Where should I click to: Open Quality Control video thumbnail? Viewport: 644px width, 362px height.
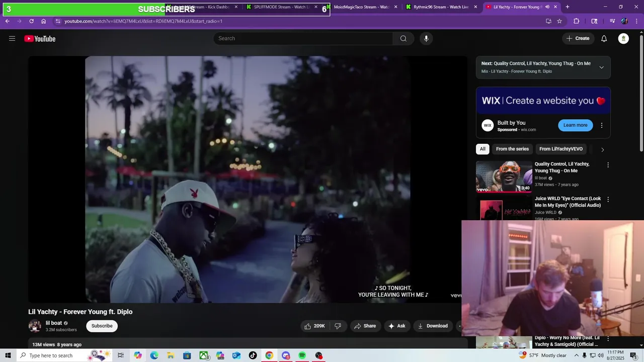coord(504,176)
